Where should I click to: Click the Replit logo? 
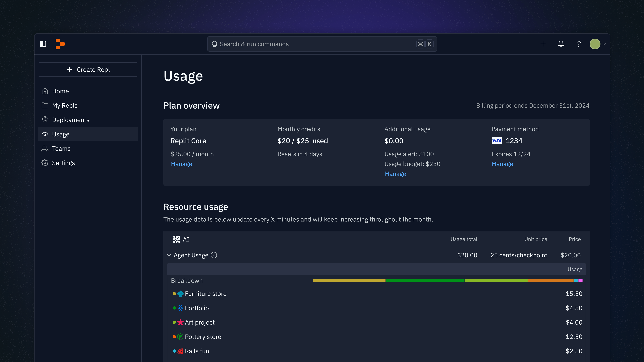(x=60, y=44)
